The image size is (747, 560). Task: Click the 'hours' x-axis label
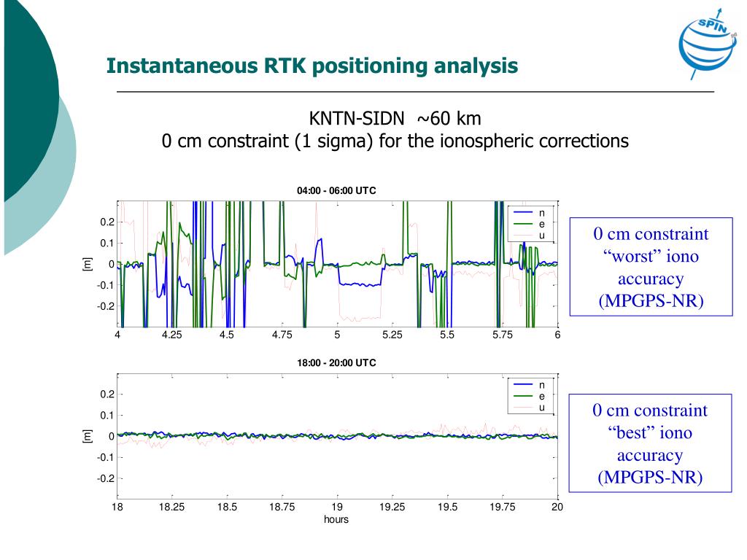336,519
